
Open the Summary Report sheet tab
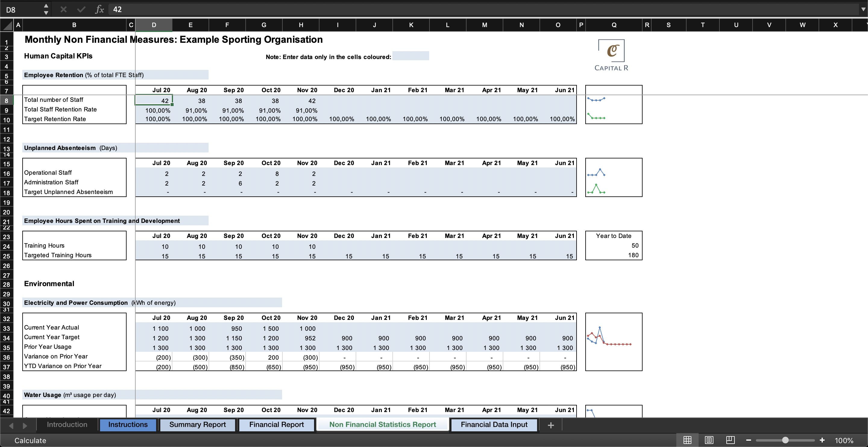coord(197,424)
